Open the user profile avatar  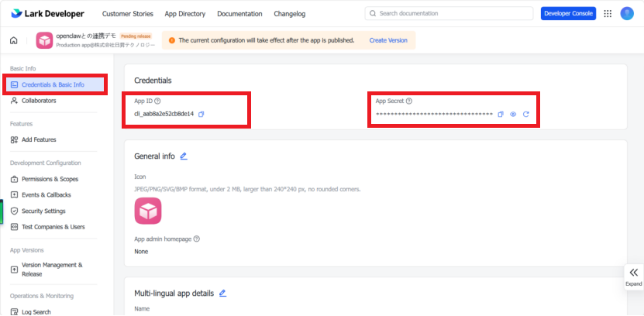tap(627, 13)
